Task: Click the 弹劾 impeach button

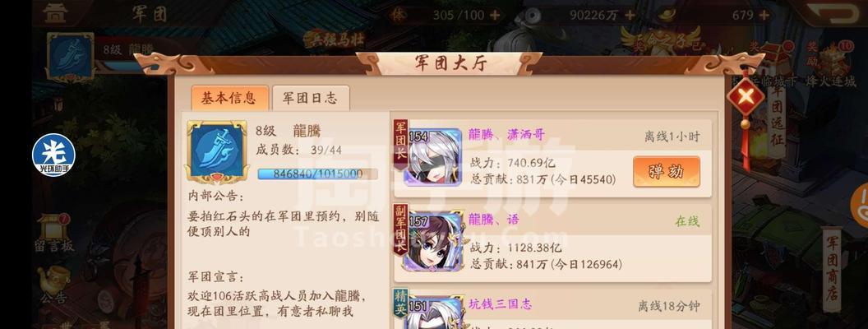Action: 667,172
